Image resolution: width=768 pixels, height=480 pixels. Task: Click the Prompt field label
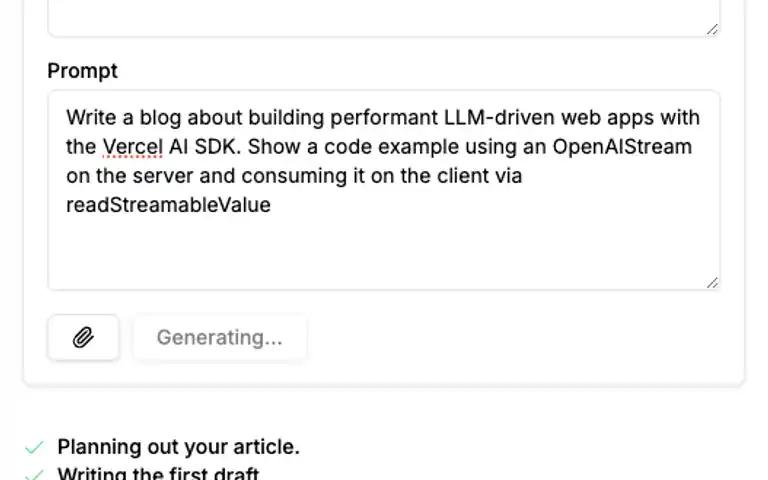[82, 71]
